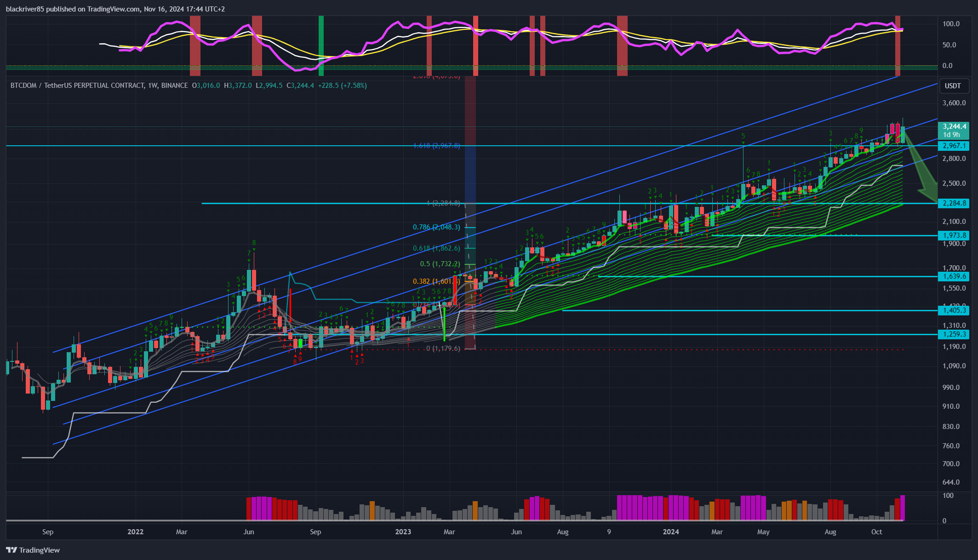Click the 1,973.8 horizontal line price label
Viewport: 978px width, 560px height.
click(x=954, y=235)
